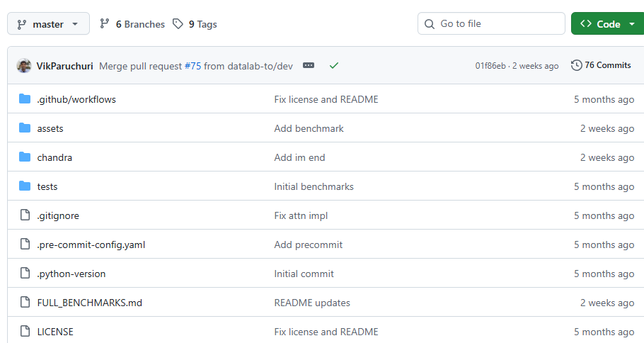Open the .pre-commit-config.yaml file
This screenshot has width=644, height=343.
click(91, 245)
